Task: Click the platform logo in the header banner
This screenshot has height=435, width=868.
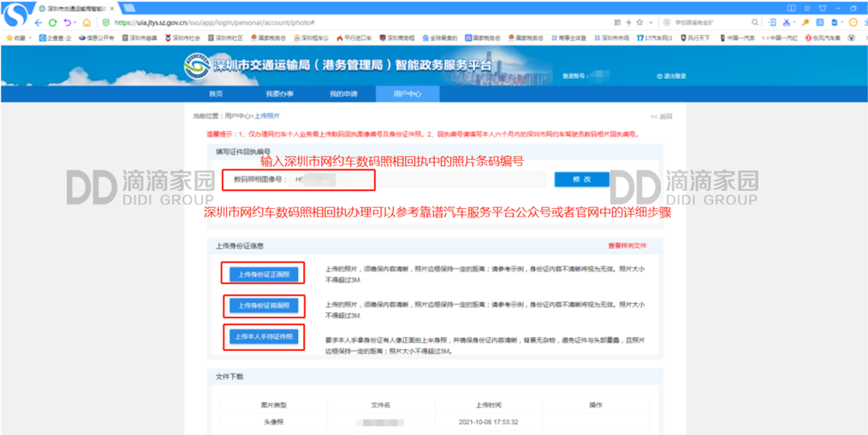Action: [197, 66]
